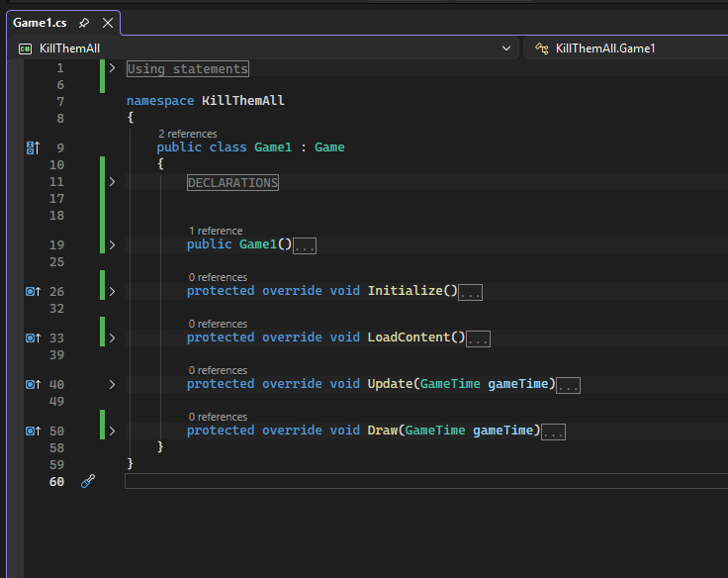The width and height of the screenshot is (728, 578).
Task: Click the collapsed ellipsis box after LoadContent()
Action: (478, 338)
